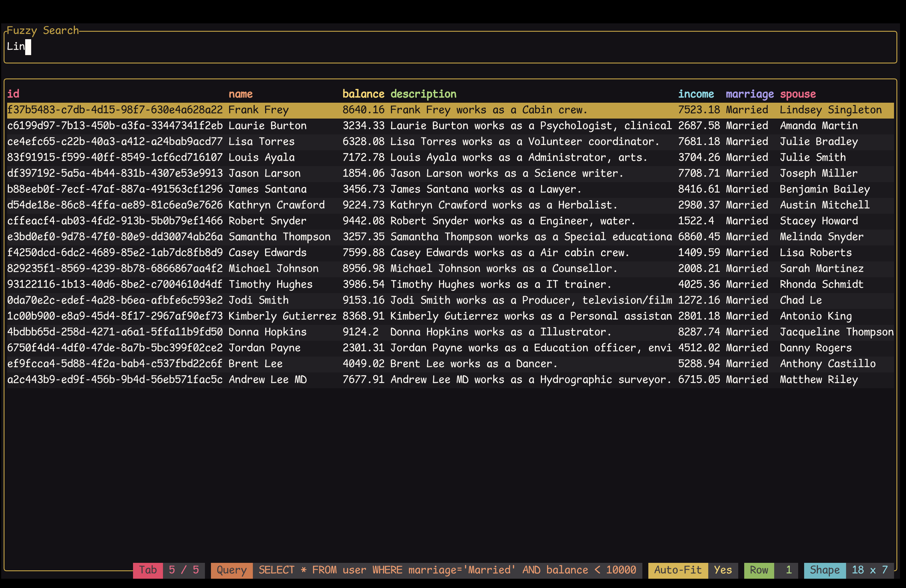Click spouse Chad Le
This screenshot has width=906, height=588.
point(801,300)
